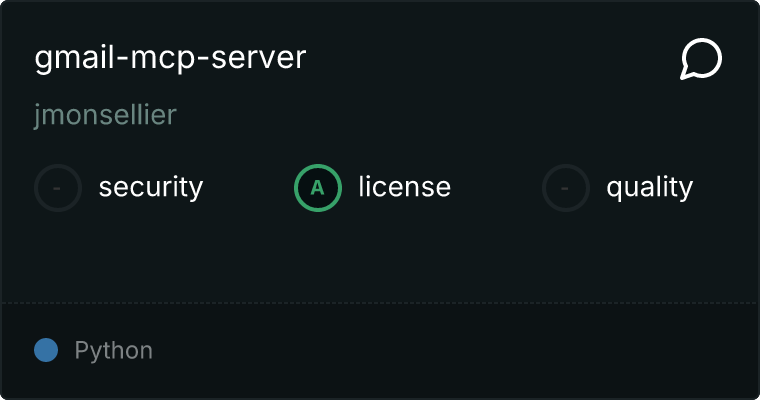The width and height of the screenshot is (760, 400).
Task: Click the letter A in the license badge
Action: [x=317, y=187]
